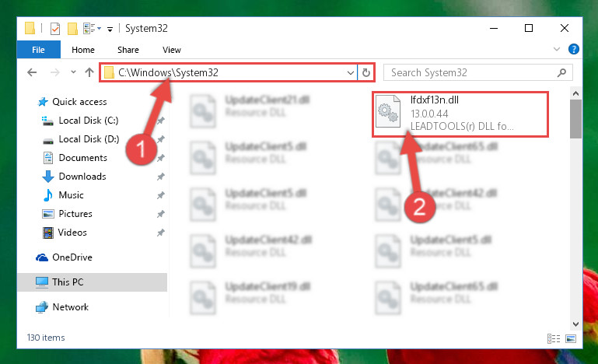The width and height of the screenshot is (598, 364).
Task: Refresh the System32 folder view
Action: point(365,72)
